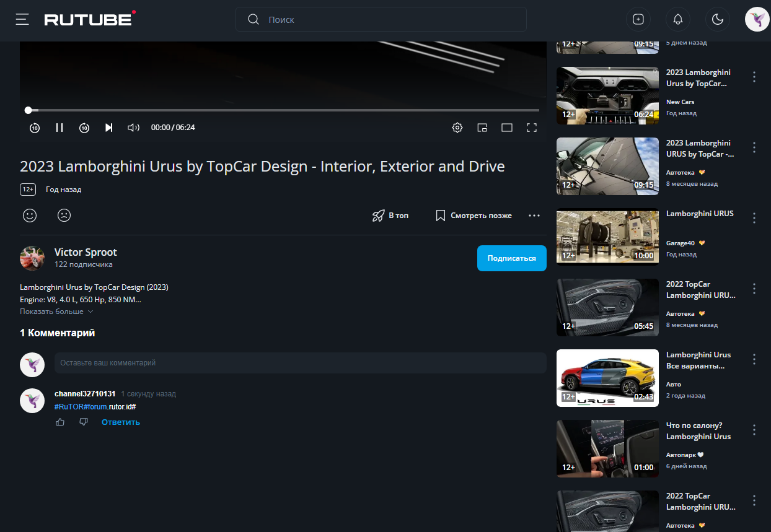This screenshot has width=771, height=532.
Task: Dislike the video with sad face
Action: [x=64, y=216]
